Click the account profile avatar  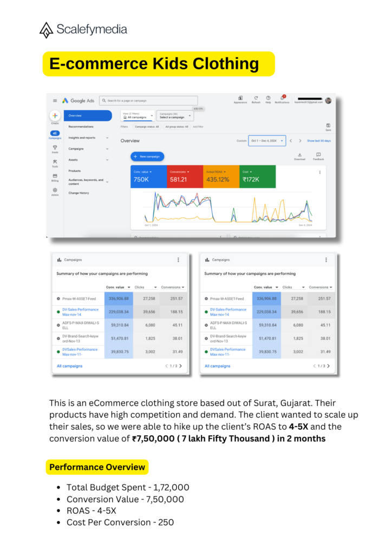tap(328, 100)
